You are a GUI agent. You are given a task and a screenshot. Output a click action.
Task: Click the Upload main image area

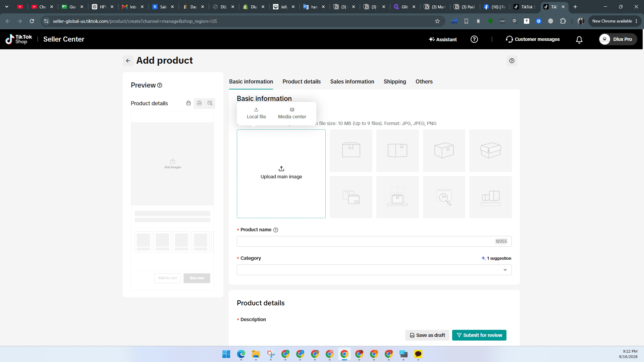point(281,174)
